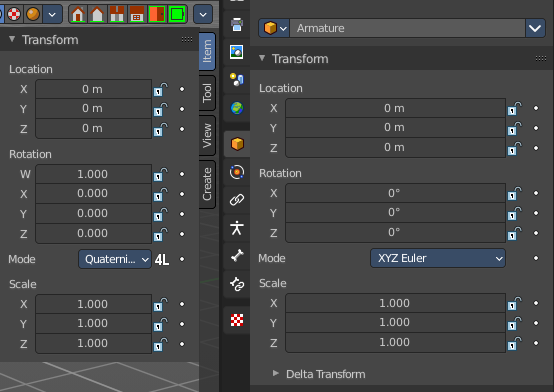
Task: Switch to the Item sidebar tab
Action: coord(207,51)
